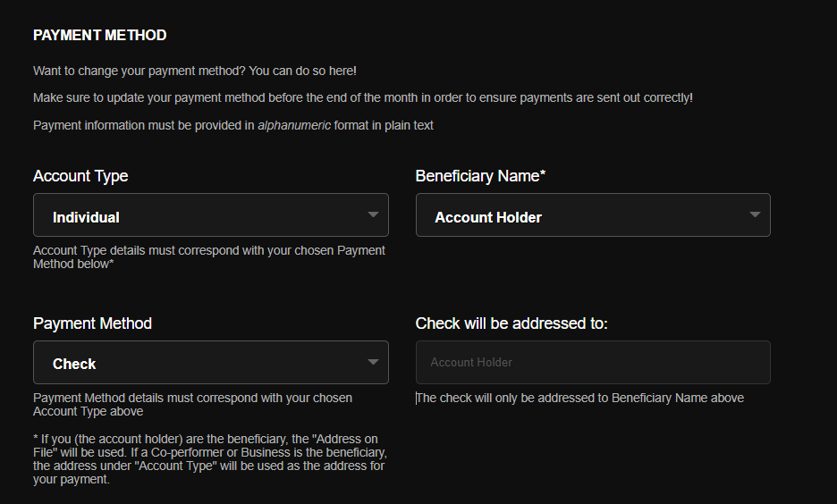Click the 'Payment Method' field label above Check
Viewport: 837px width, 504px height.
pyautogui.click(x=92, y=323)
